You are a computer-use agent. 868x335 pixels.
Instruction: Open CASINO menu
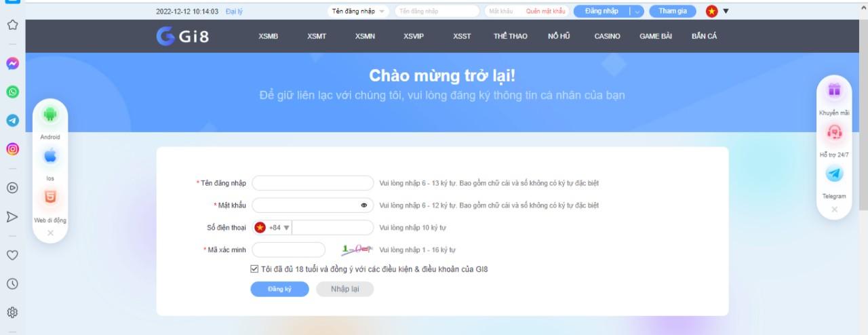tap(607, 36)
